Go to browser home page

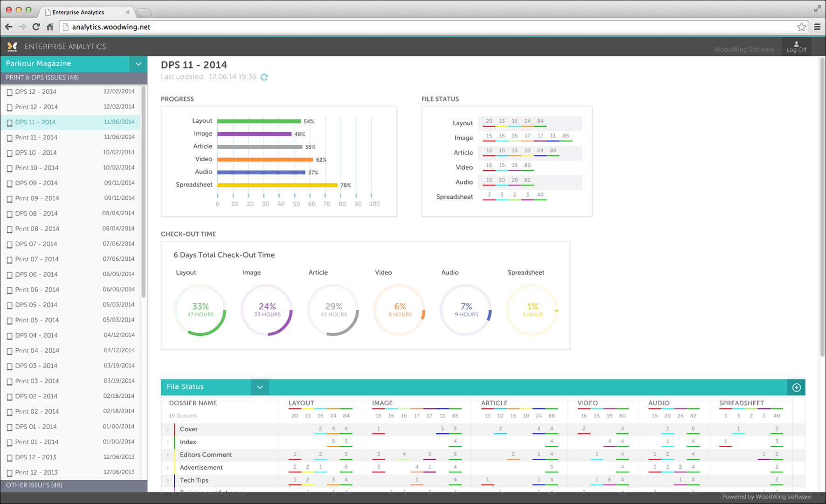tap(50, 27)
